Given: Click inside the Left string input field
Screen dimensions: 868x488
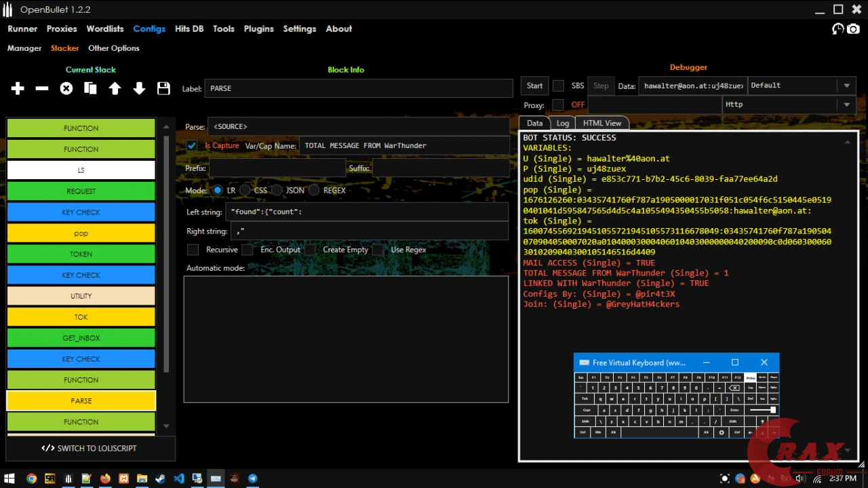Looking at the screenshot, I should 367,212.
